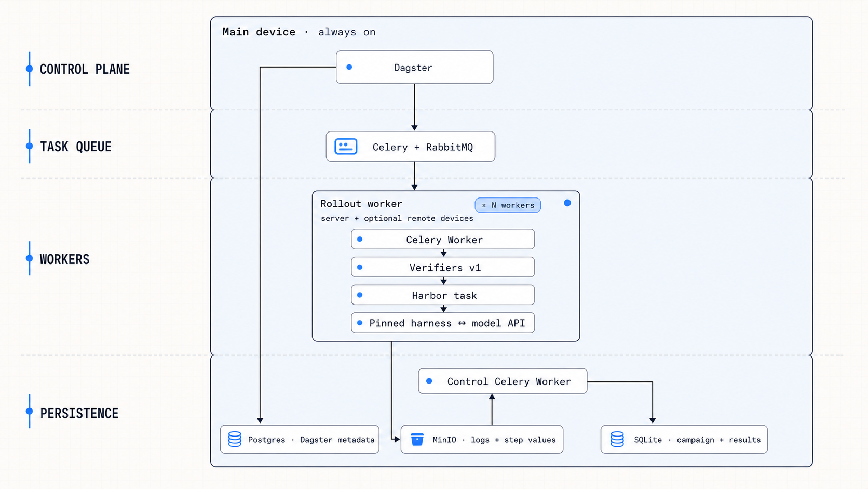This screenshot has height=489, width=868.
Task: Click the blue dot beside Celery Worker
Action: click(x=360, y=240)
